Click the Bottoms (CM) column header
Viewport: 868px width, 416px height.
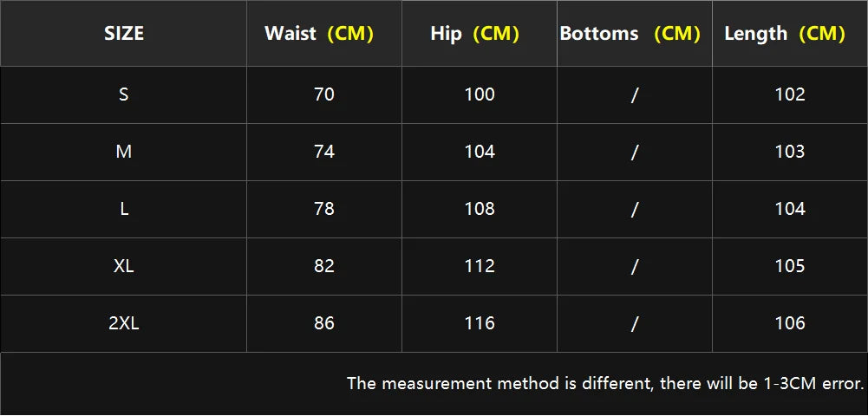point(630,34)
